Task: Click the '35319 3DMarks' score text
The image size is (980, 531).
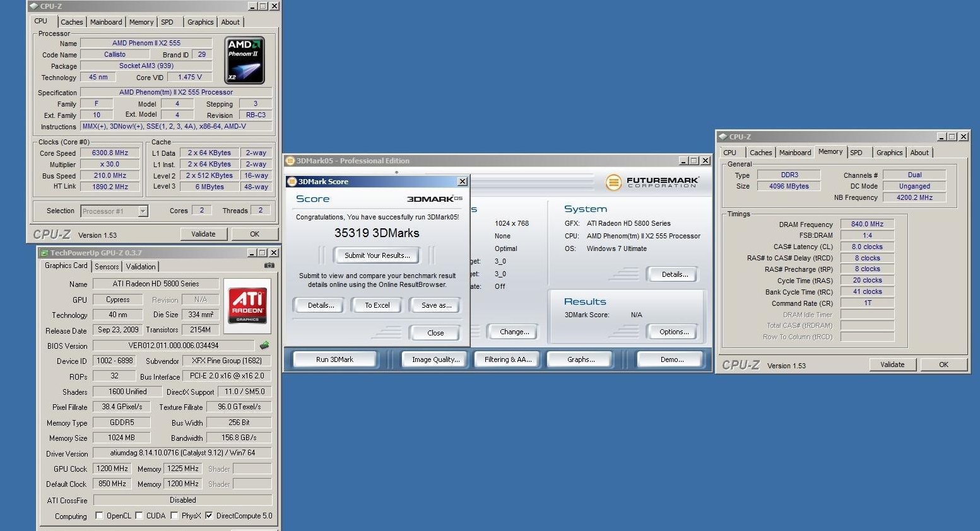Action: point(377,233)
